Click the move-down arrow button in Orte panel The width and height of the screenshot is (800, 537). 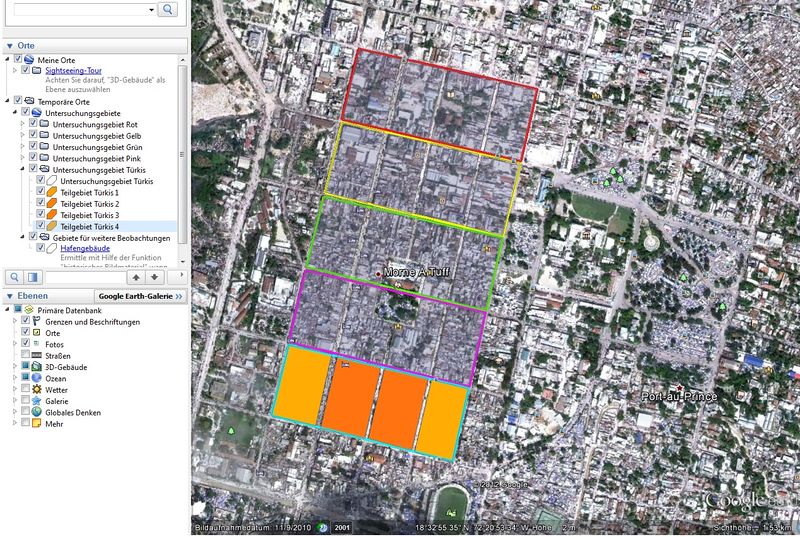(155, 277)
